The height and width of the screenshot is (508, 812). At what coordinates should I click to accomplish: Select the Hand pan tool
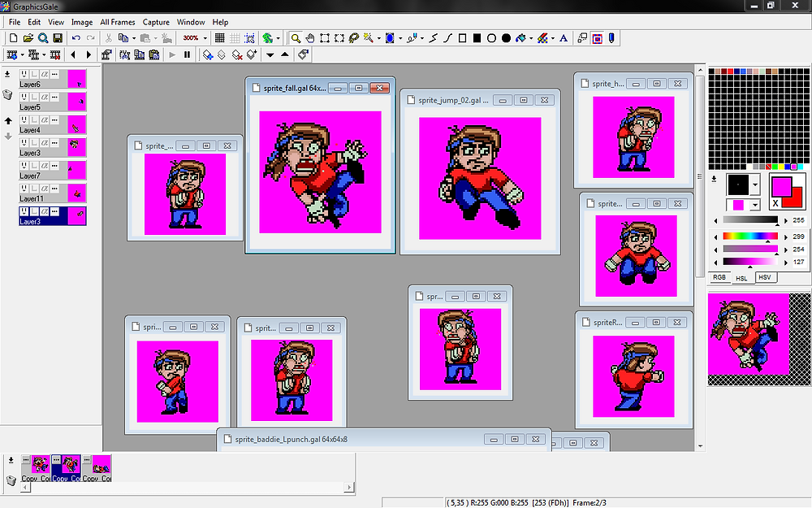coord(310,38)
